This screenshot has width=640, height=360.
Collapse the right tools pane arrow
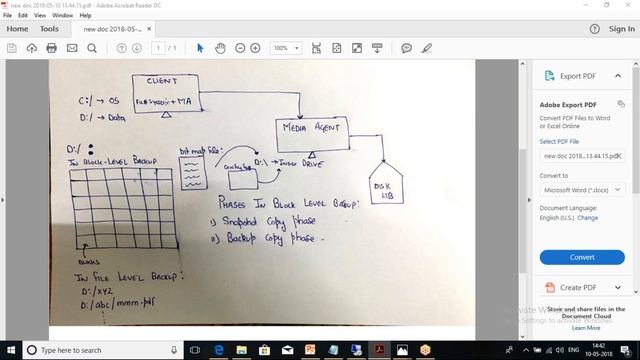pos(529,200)
